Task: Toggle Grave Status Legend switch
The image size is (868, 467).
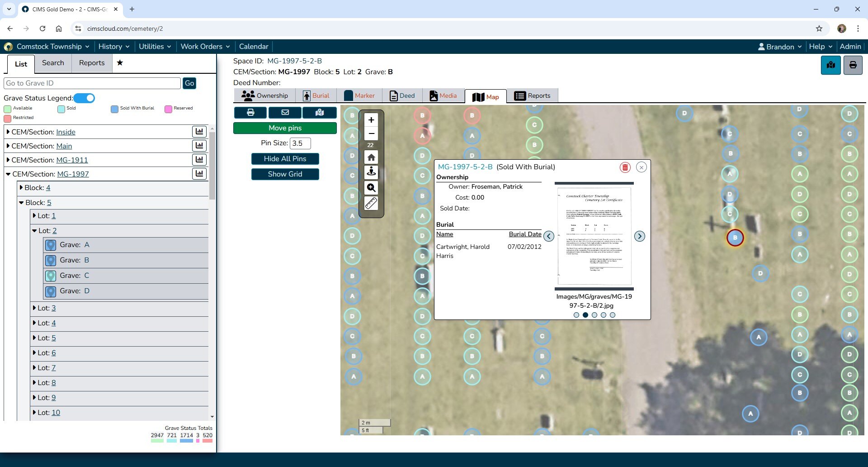Action: click(x=84, y=98)
